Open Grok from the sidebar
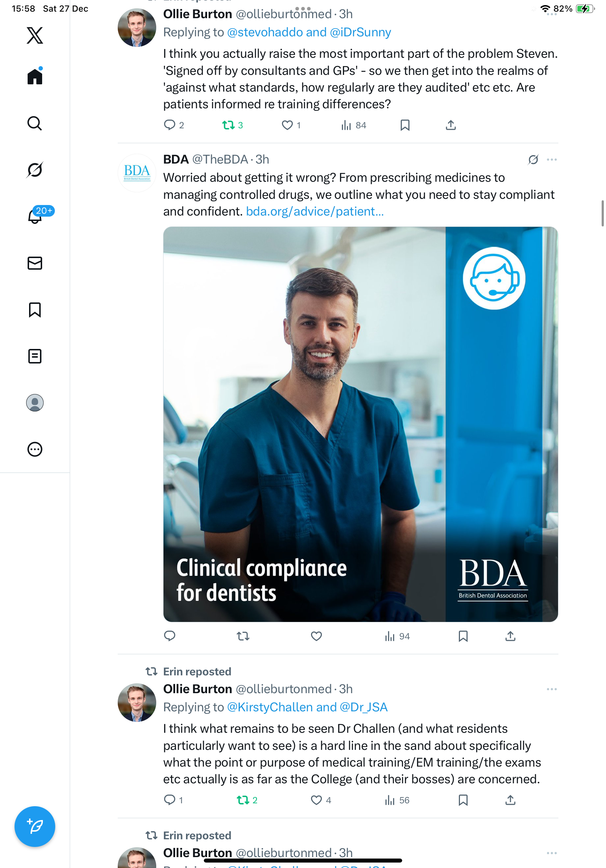606x868 pixels. point(35,170)
